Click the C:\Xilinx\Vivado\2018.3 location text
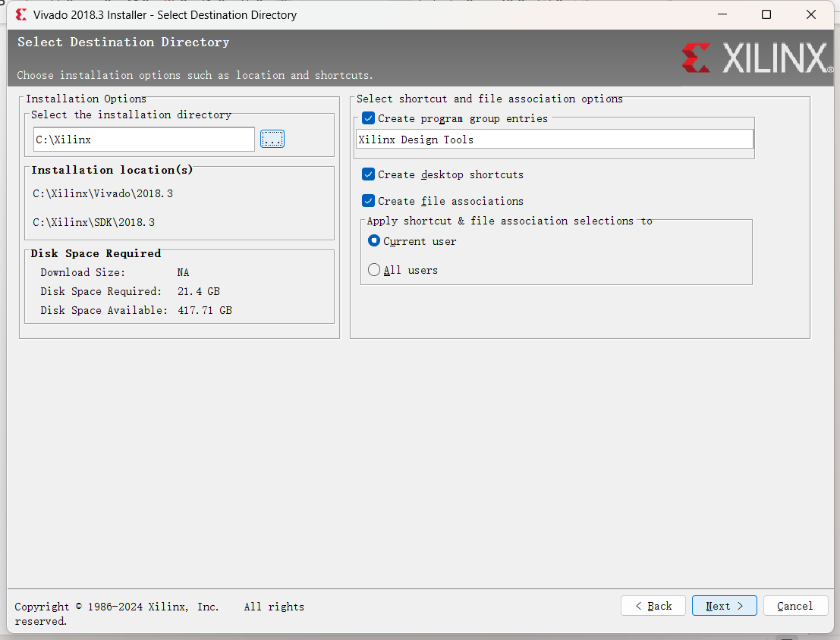The height and width of the screenshot is (640, 840). pos(103,193)
